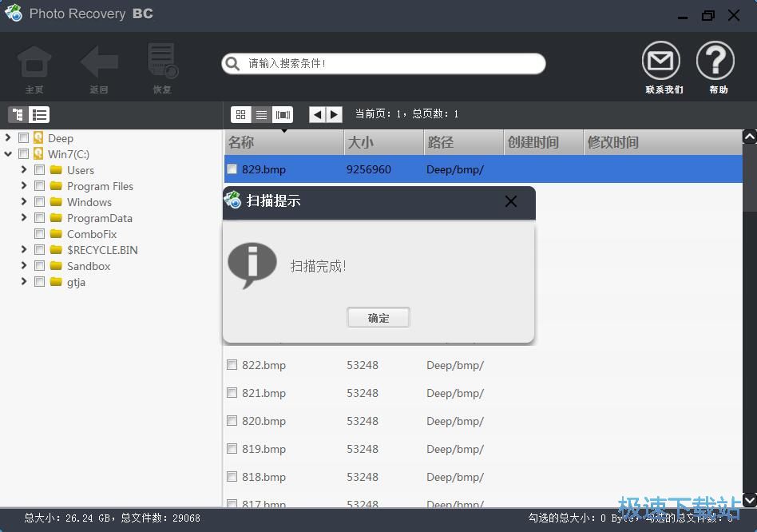The width and height of the screenshot is (757, 532).
Task: Click the Win7(C:) drive icon
Action: (x=38, y=154)
